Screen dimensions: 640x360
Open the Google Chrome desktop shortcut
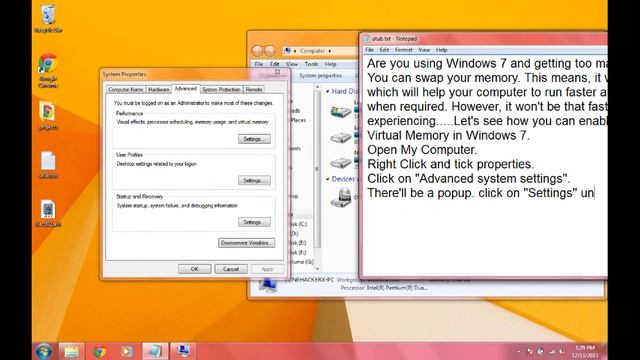click(48, 70)
